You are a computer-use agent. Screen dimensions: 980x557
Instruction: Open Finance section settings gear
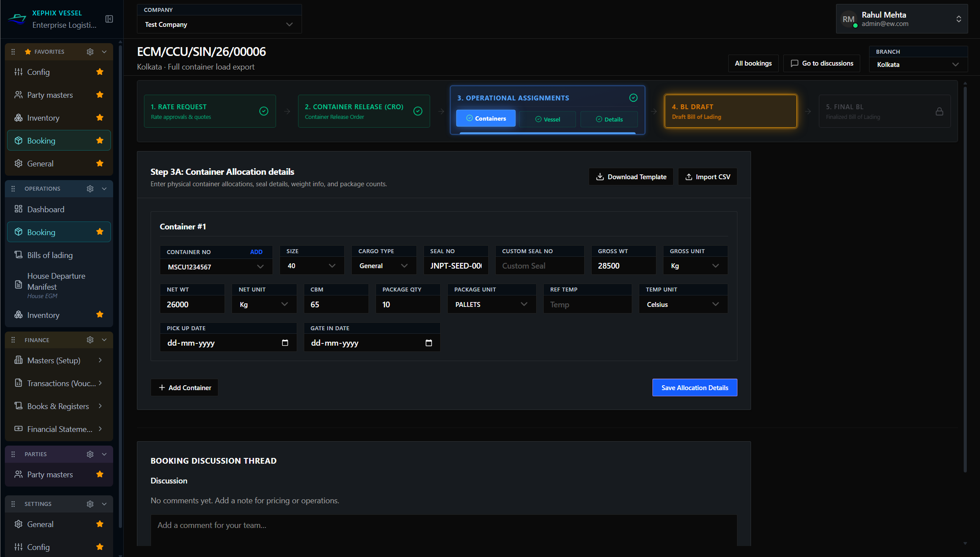[90, 340]
